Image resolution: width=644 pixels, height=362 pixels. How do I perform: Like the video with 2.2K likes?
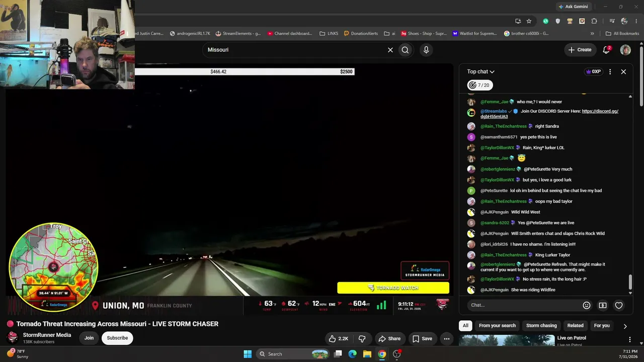click(x=338, y=339)
